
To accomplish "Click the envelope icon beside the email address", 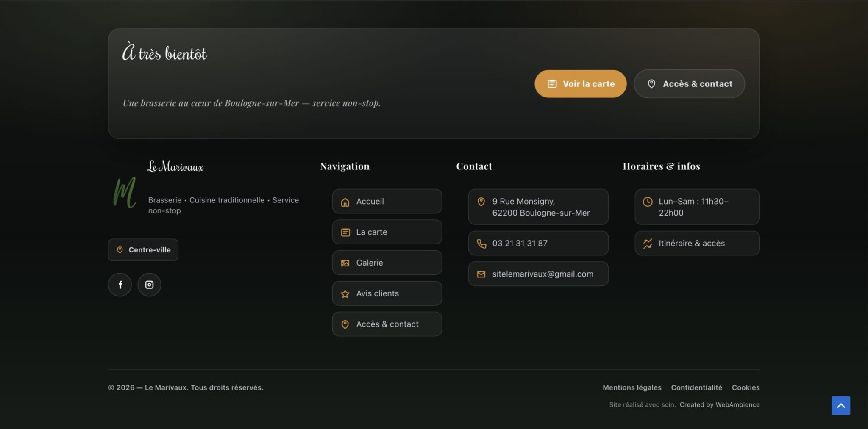I will [x=481, y=274].
